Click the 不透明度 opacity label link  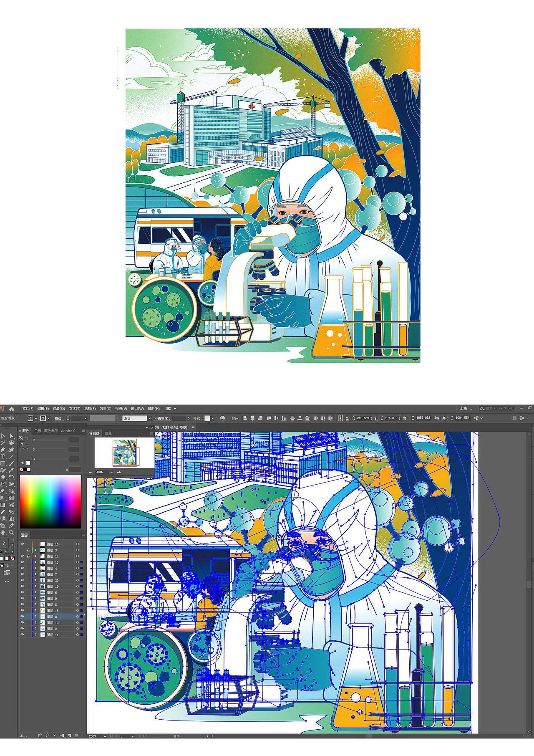[x=162, y=418]
